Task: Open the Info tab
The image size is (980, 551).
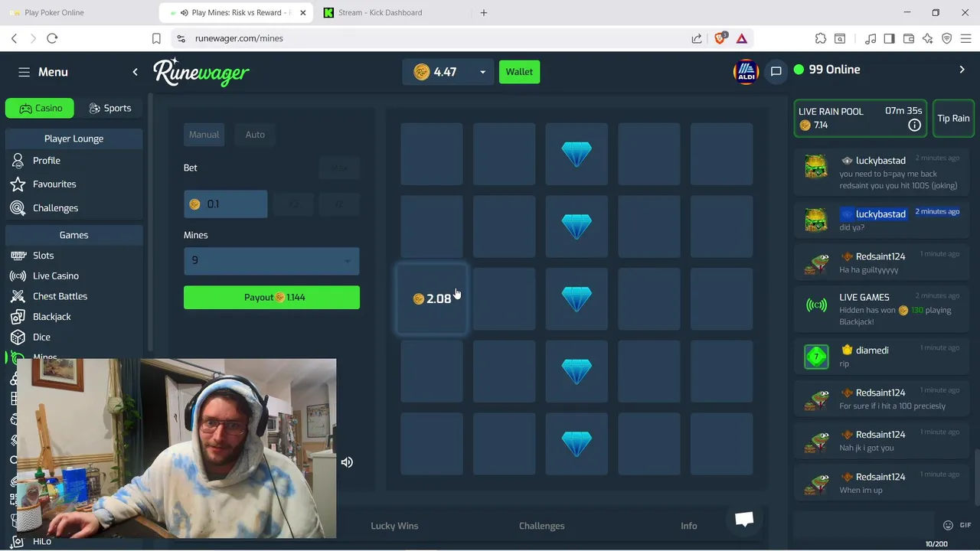Action: (x=689, y=526)
